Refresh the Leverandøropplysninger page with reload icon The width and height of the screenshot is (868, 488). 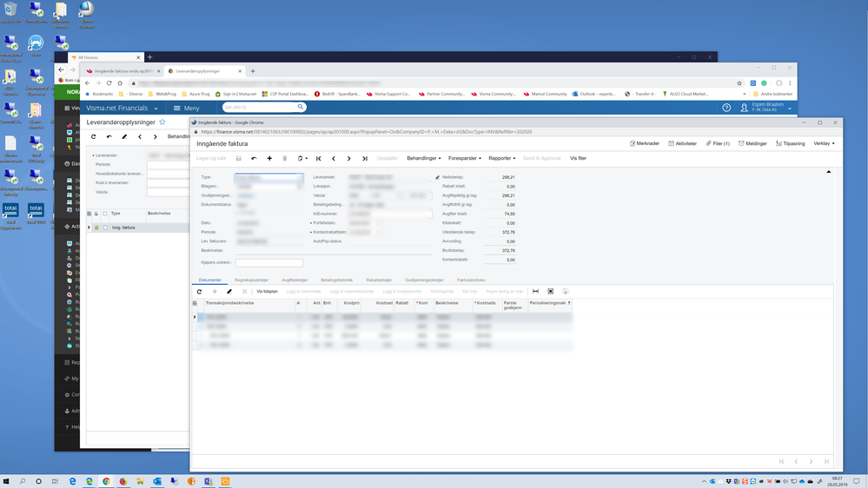[94, 136]
